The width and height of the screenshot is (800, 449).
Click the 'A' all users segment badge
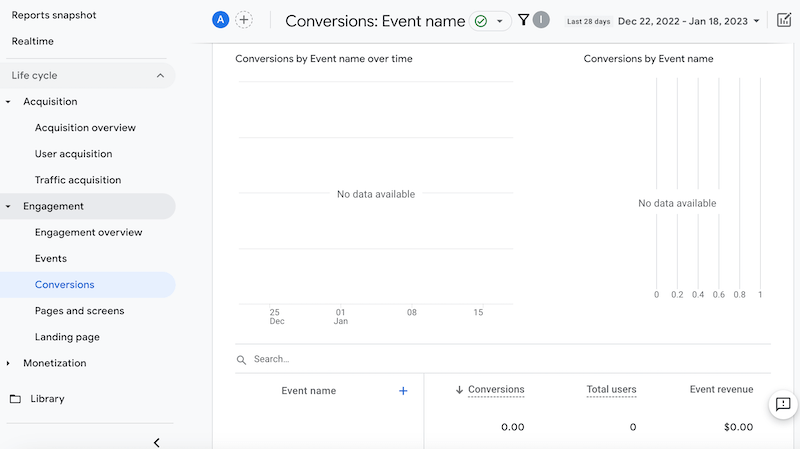pyautogui.click(x=220, y=20)
